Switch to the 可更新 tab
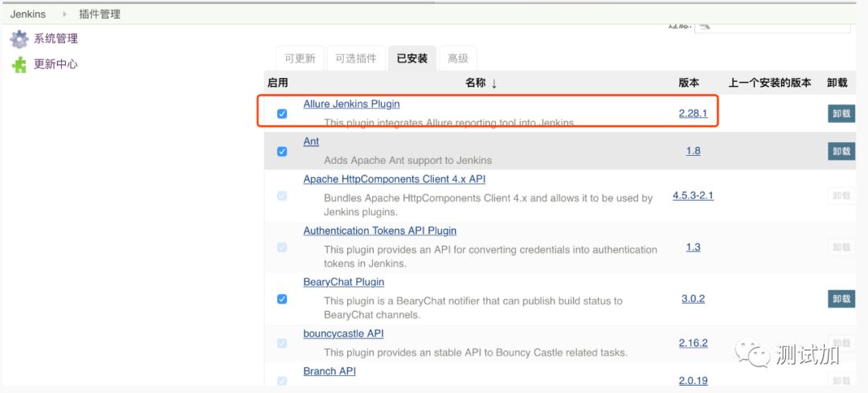 (301, 59)
